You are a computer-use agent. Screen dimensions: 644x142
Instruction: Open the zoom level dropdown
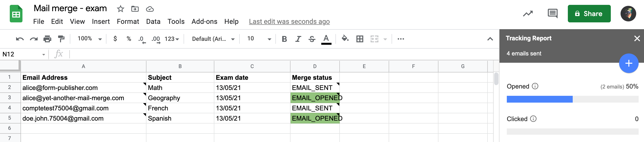pos(90,39)
